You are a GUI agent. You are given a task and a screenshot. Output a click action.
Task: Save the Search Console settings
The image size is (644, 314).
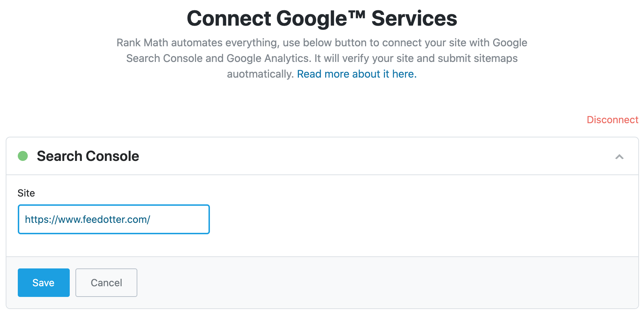coord(44,283)
